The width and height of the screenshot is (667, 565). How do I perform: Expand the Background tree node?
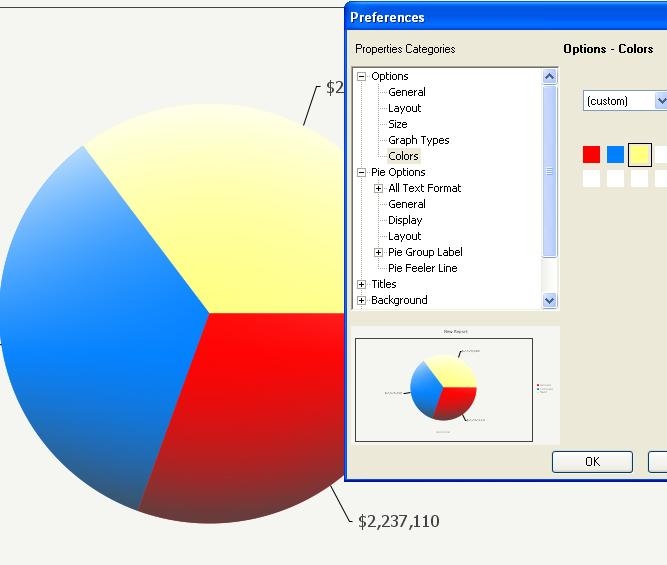[x=362, y=300]
